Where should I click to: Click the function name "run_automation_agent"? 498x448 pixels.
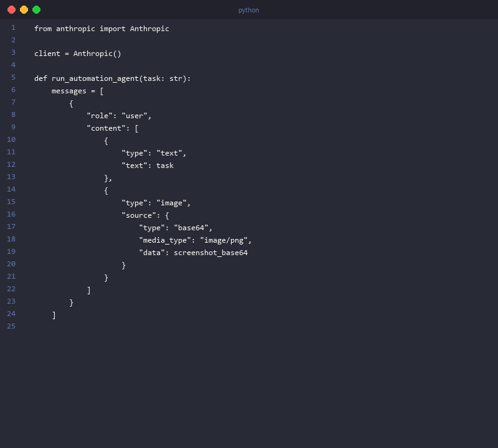(x=95, y=78)
